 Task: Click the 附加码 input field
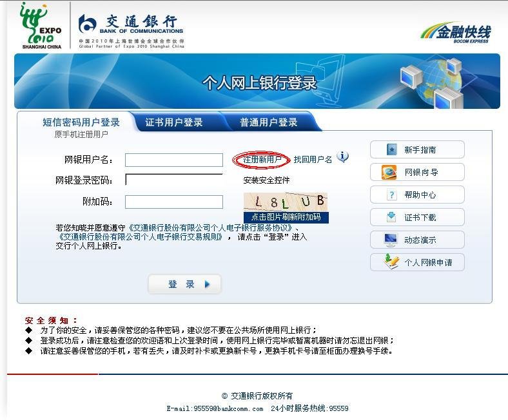[x=174, y=202]
